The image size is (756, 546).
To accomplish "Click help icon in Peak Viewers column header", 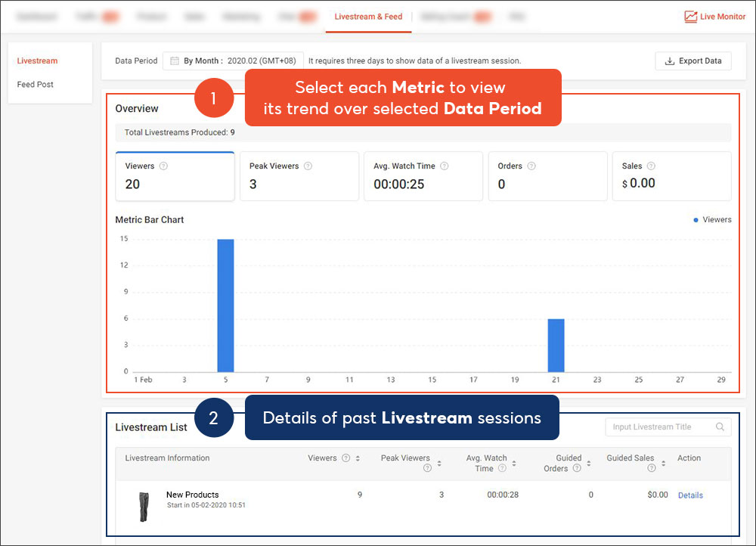I will pos(427,468).
